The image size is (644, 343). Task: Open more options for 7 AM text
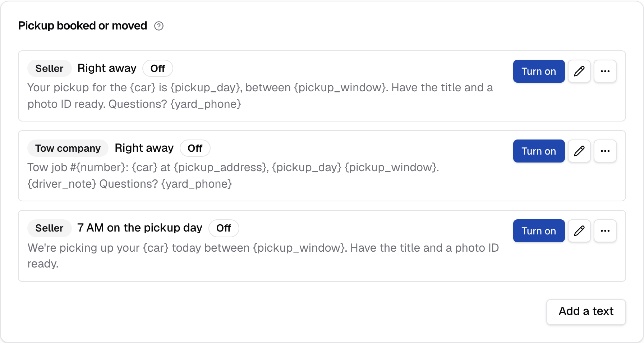tap(605, 231)
